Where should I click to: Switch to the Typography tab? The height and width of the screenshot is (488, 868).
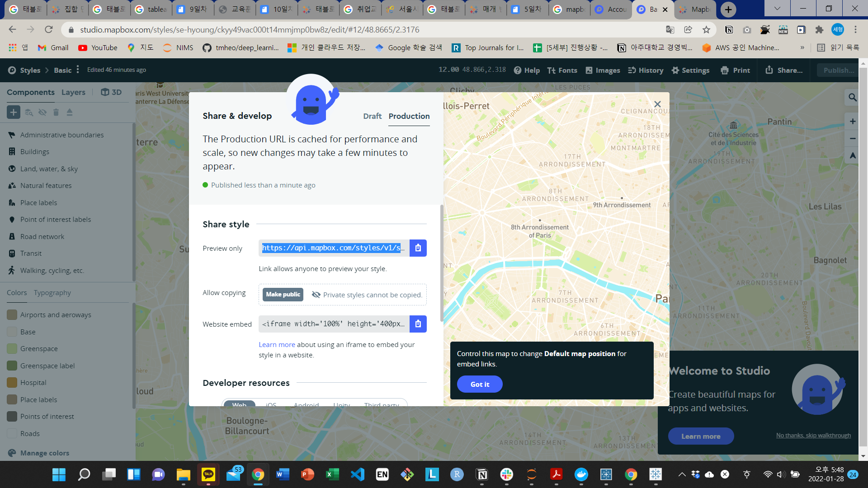(x=52, y=292)
